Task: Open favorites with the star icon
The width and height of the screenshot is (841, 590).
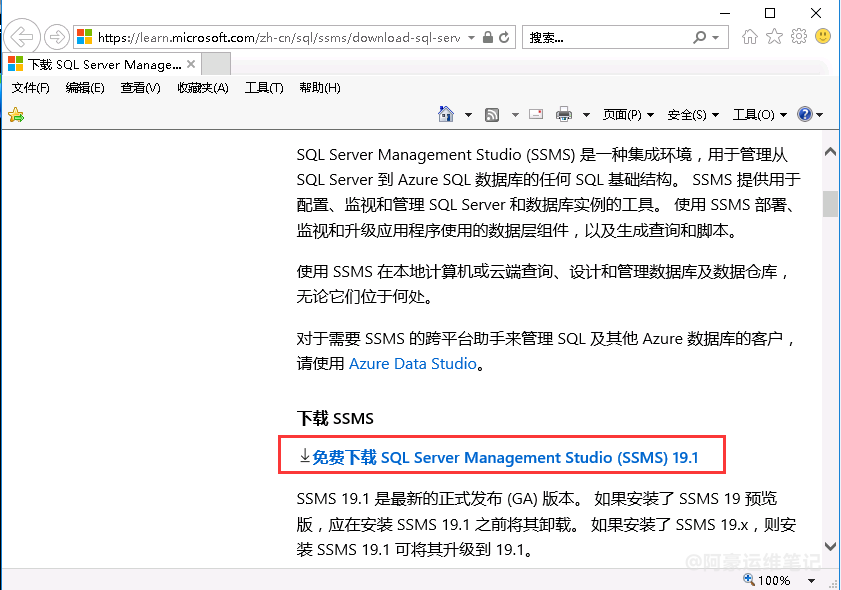Action: 774,36
